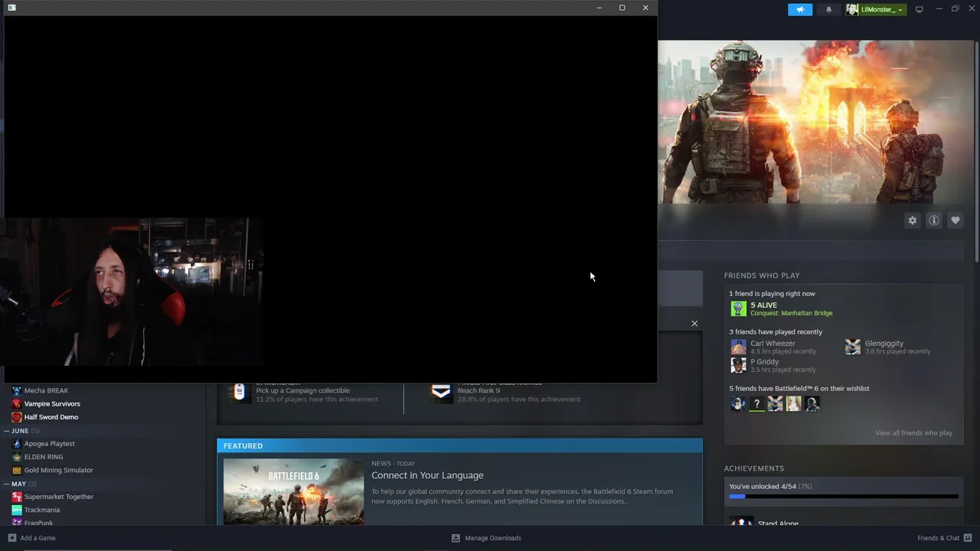Viewport: 980px width, 551px height.
Task: Open Manage Downloads
Action: click(x=486, y=538)
